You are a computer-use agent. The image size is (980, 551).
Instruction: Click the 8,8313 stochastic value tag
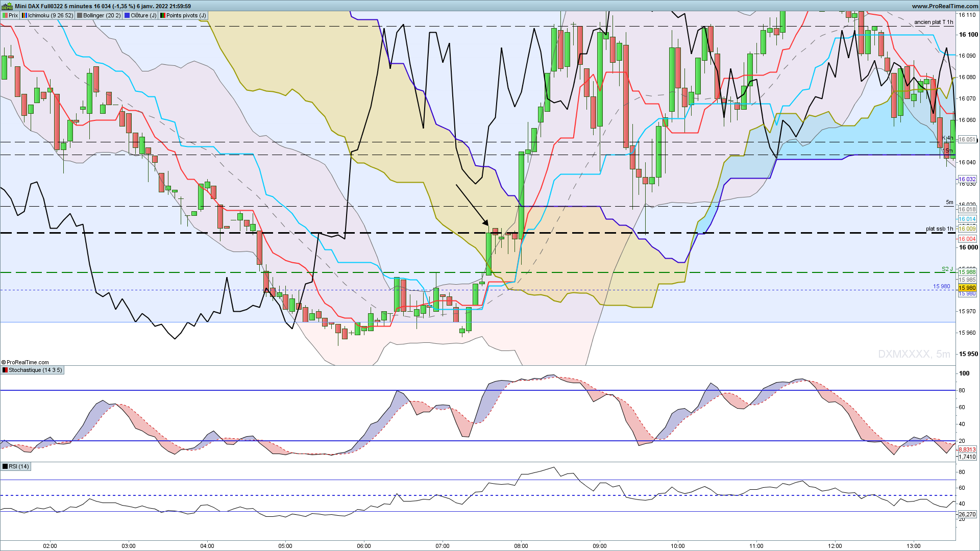pyautogui.click(x=967, y=449)
